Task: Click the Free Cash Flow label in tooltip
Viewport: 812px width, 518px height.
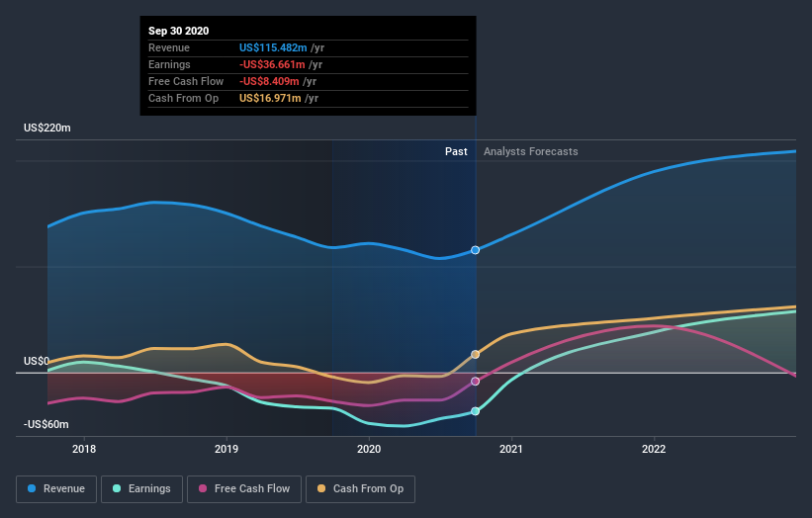Action: tap(186, 81)
